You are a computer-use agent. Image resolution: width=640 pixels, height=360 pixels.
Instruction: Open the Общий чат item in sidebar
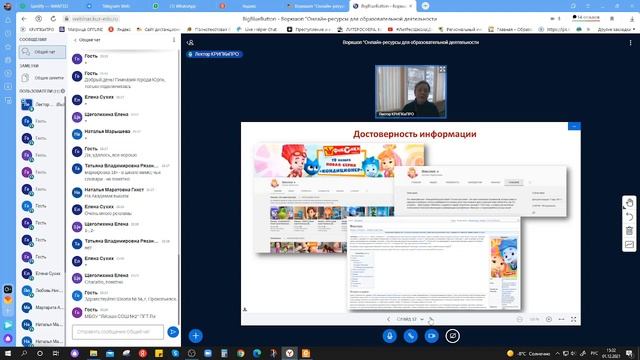point(42,52)
